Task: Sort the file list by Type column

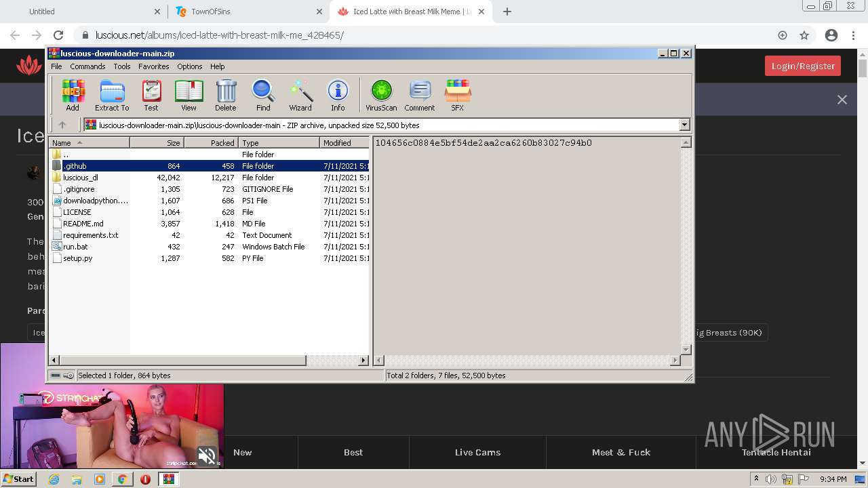Action: (279, 142)
